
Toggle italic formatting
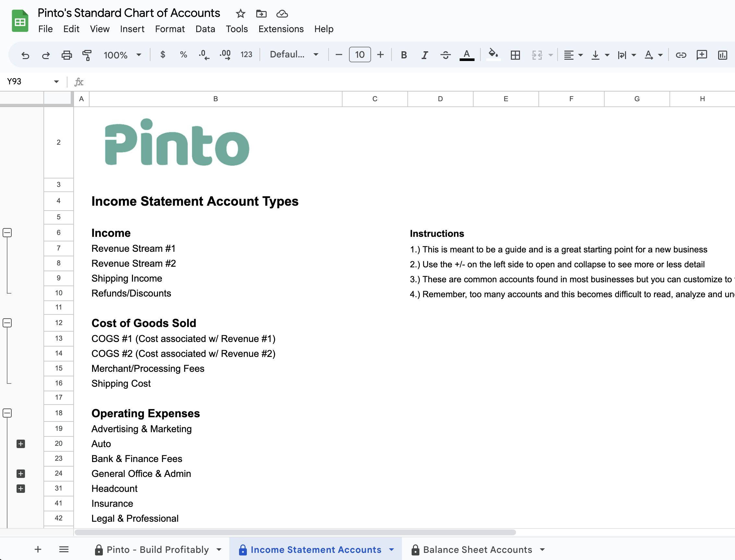point(425,55)
